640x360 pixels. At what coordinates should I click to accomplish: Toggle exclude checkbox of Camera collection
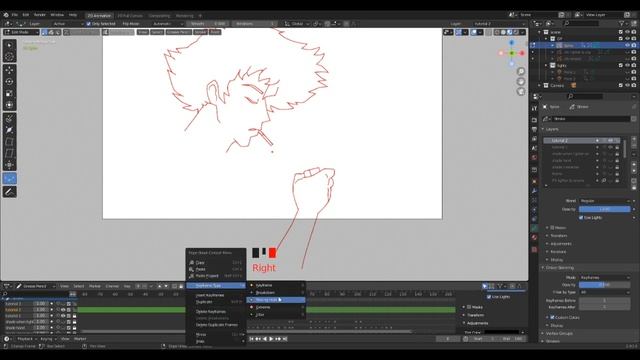coord(621,85)
